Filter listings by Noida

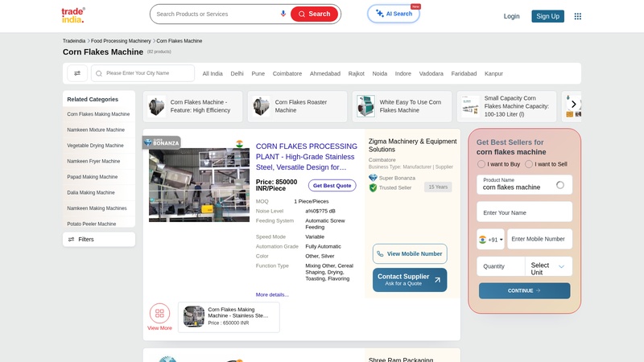379,73
